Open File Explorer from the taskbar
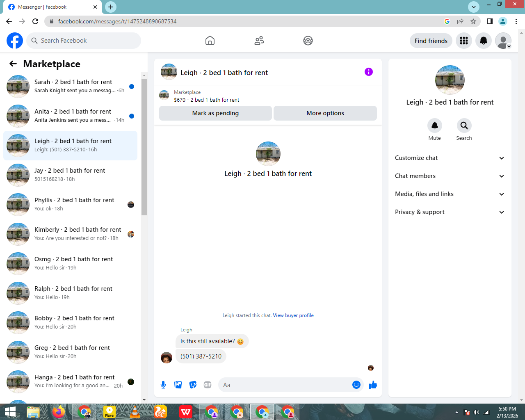The height and width of the screenshot is (420, 525). click(x=33, y=412)
